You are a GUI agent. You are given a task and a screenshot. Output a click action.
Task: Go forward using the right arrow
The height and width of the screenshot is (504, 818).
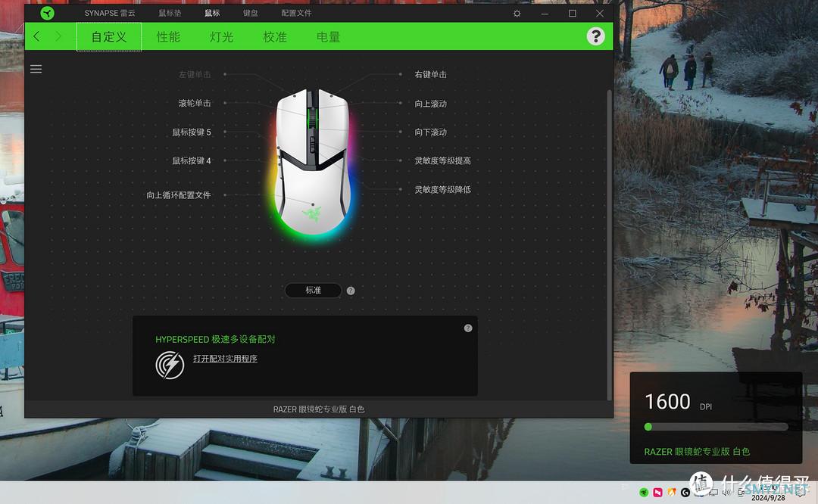[58, 36]
